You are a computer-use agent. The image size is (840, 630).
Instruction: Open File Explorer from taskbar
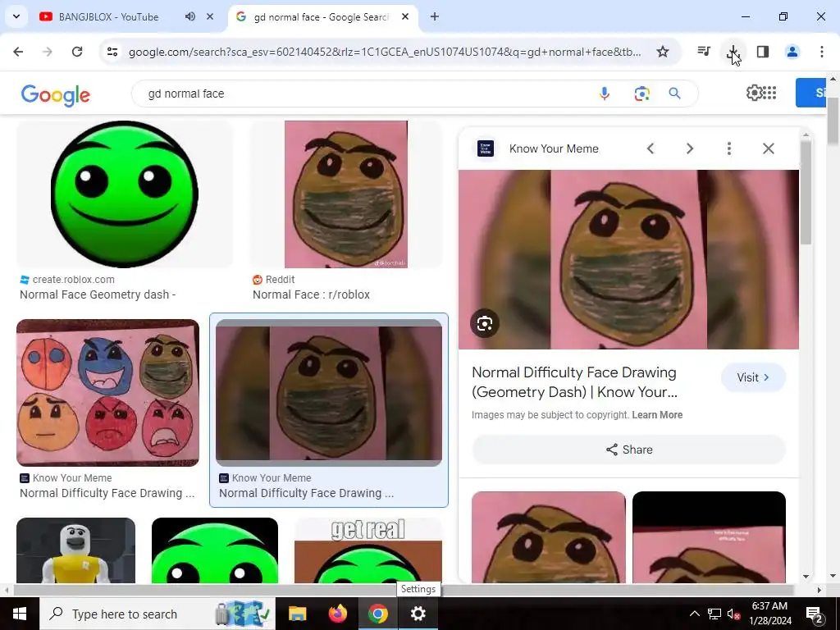[x=297, y=614]
